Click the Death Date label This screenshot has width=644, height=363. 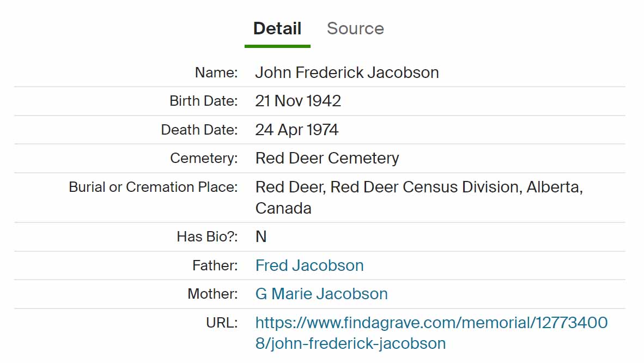199,130
